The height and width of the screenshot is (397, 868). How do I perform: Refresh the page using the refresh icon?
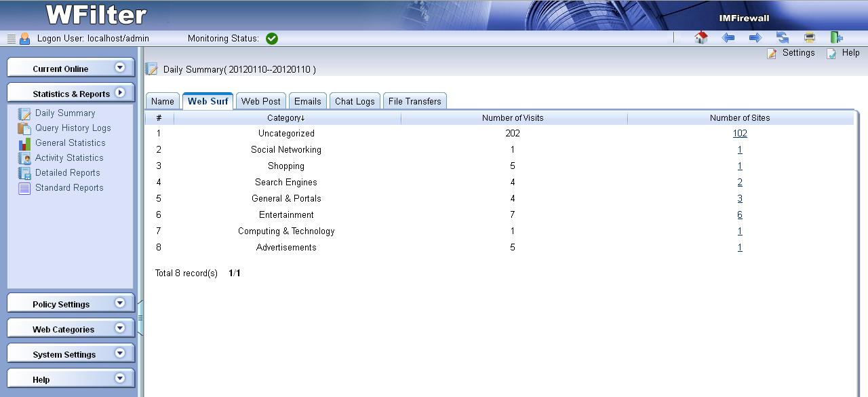click(783, 38)
